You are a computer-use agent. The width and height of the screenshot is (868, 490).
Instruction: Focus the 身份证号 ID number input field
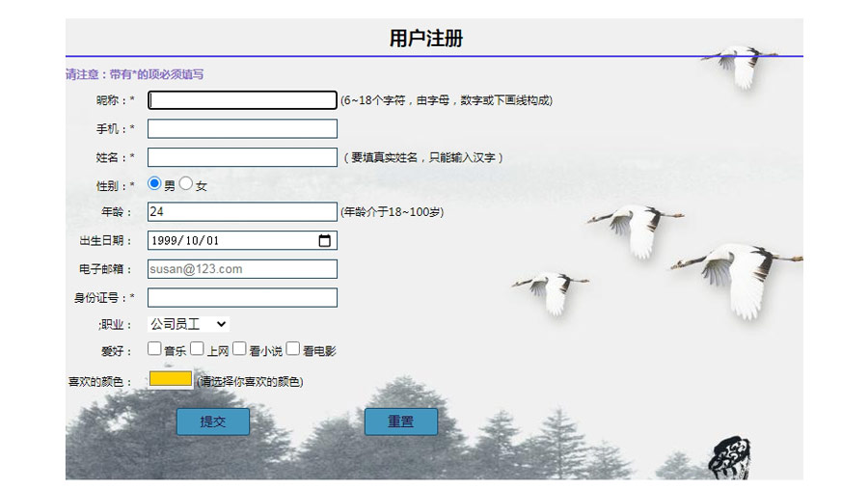(242, 297)
